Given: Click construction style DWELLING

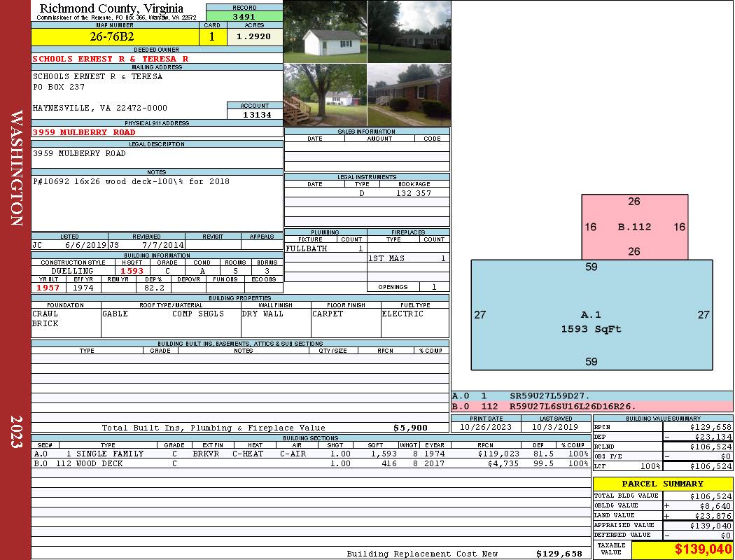Looking at the screenshot, I should (72, 271).
